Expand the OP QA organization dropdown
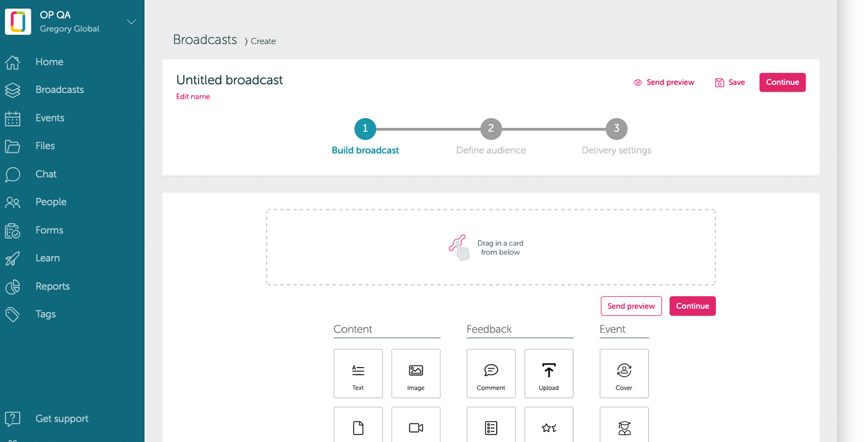868x442 pixels. tap(132, 22)
